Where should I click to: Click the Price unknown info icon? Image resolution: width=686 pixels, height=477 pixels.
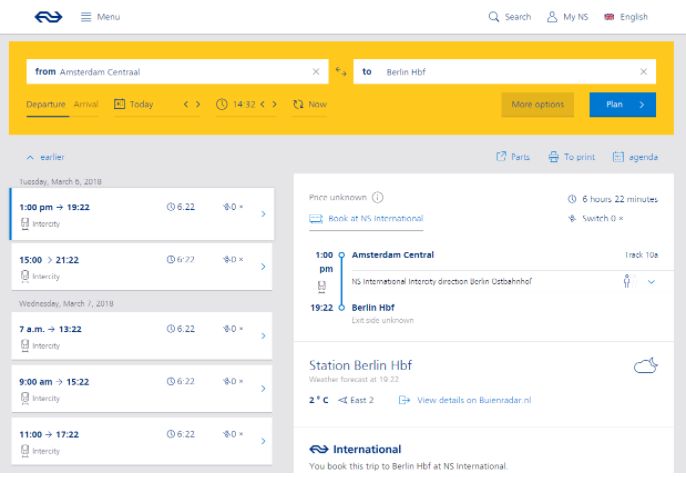[377, 197]
